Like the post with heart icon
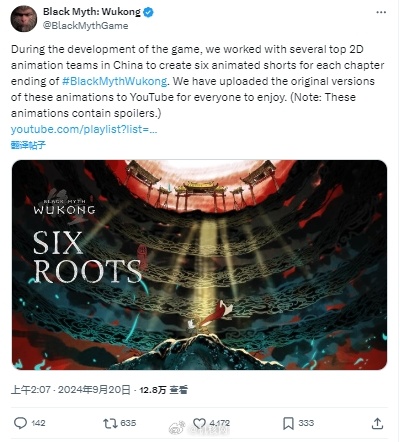Viewport: 400px width, 442px height. (199, 423)
